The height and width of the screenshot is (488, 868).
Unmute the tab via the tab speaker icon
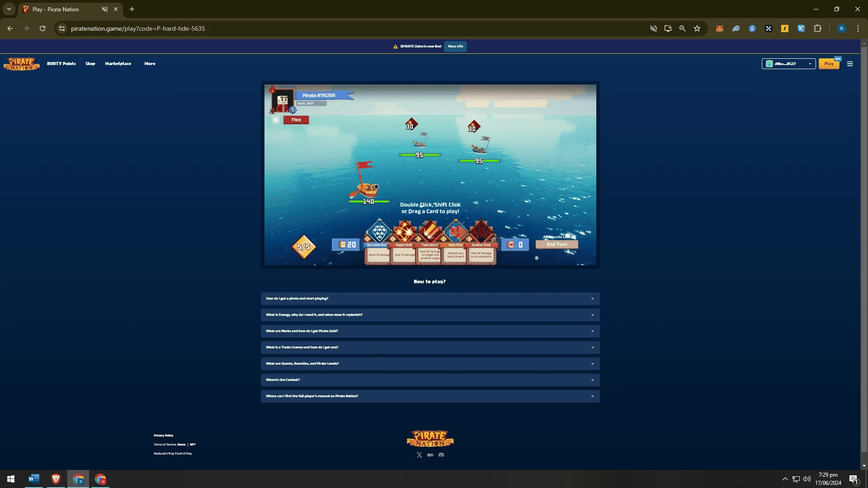point(105,9)
